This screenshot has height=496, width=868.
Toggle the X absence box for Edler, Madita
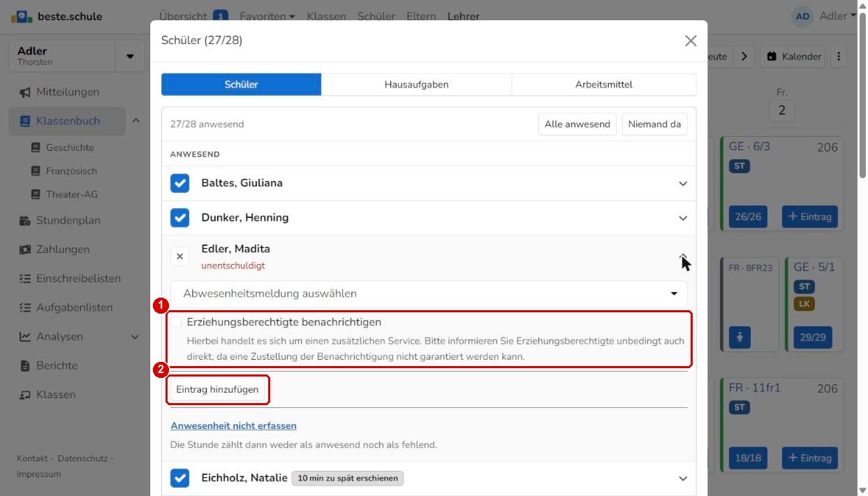click(180, 256)
